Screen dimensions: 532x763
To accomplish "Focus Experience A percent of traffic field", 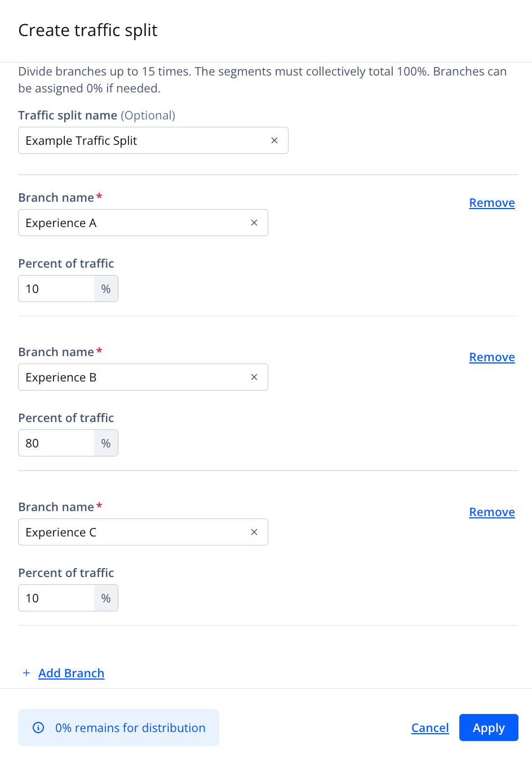I will click(56, 289).
